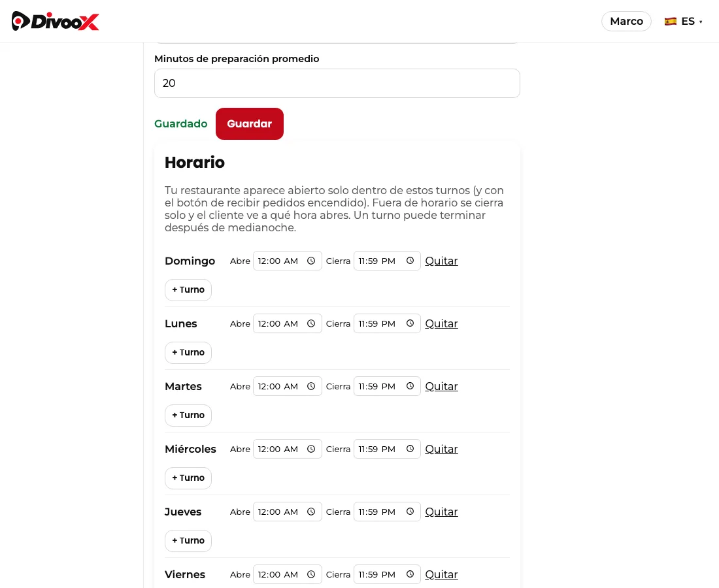
Task: Add a Turno for Martes
Action: click(188, 416)
